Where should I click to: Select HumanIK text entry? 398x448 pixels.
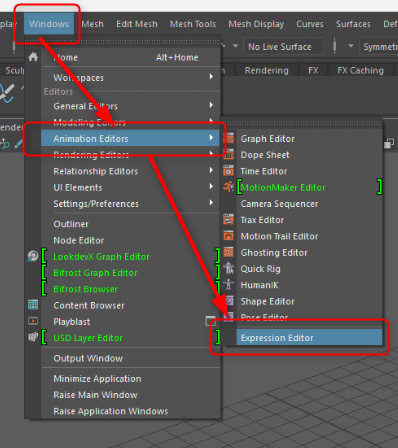(x=259, y=285)
